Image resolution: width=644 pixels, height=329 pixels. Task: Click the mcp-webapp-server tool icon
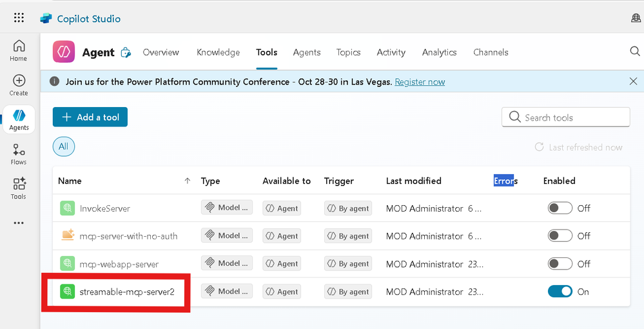pyautogui.click(x=67, y=263)
